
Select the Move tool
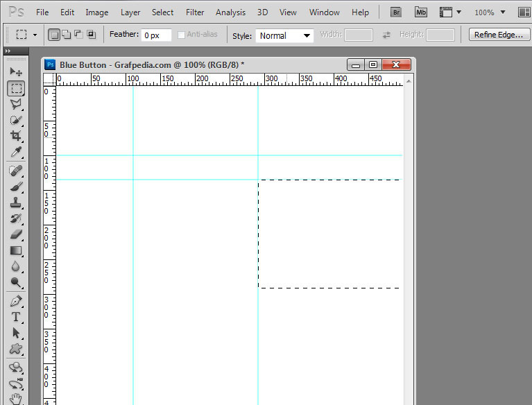tap(16, 71)
